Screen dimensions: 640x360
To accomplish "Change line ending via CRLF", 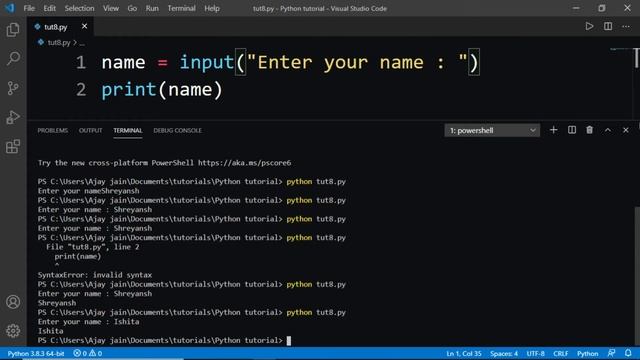I will [x=560, y=353].
